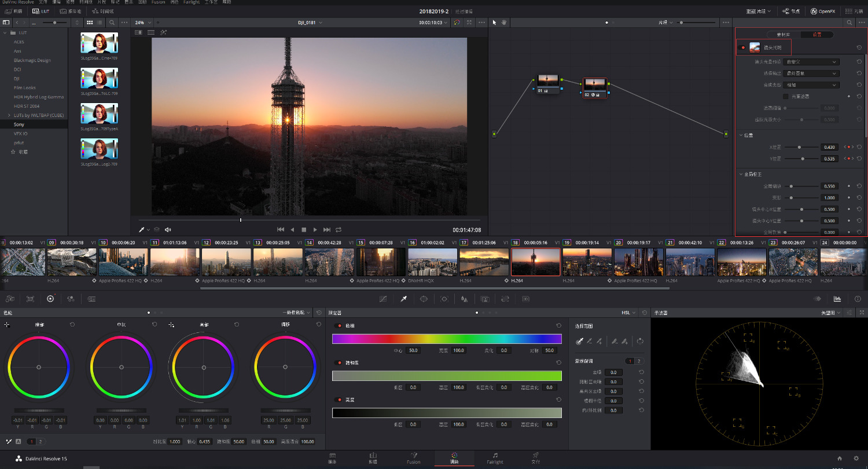This screenshot has width=868, height=469.
Task: Reset the Lift color wheel
Action: coord(72,324)
